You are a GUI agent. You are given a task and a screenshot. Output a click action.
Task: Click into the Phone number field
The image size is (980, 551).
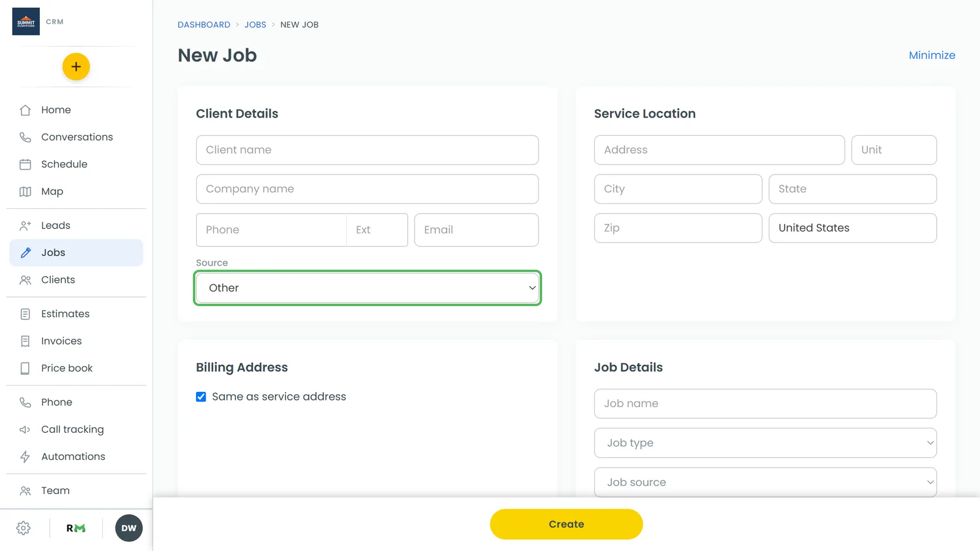click(271, 230)
